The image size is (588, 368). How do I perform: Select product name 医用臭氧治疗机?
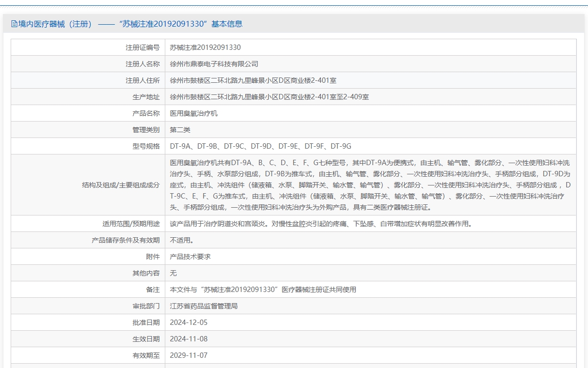pyautogui.click(x=193, y=113)
